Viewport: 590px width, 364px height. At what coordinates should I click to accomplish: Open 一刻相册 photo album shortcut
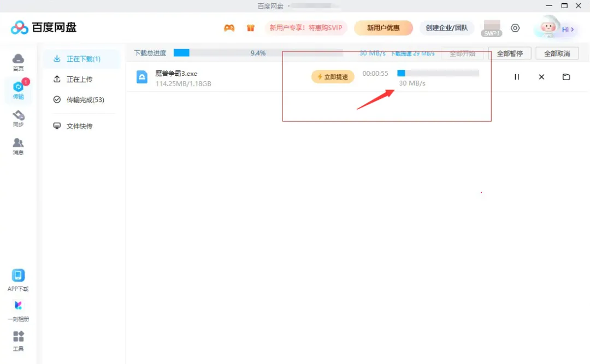[18, 311]
